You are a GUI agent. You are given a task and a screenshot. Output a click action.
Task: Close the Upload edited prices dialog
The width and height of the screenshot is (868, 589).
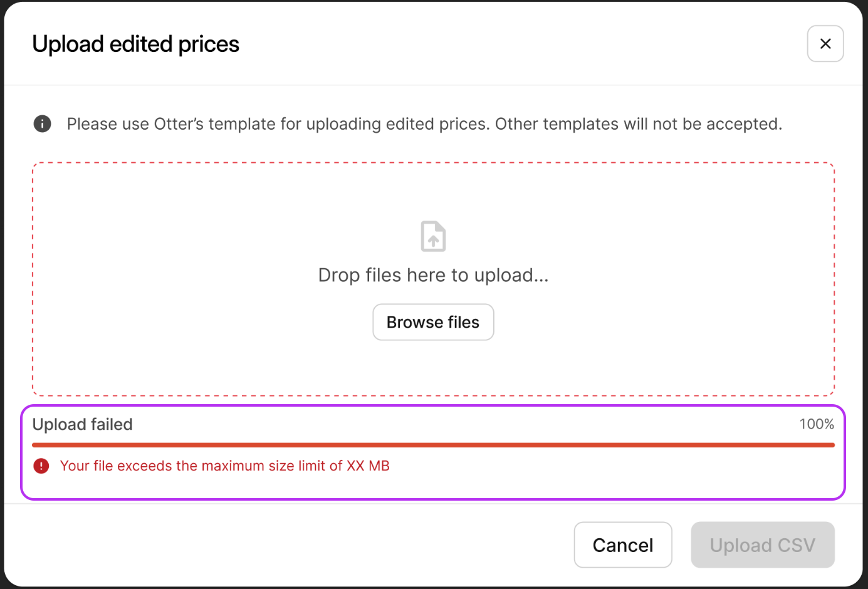click(825, 44)
